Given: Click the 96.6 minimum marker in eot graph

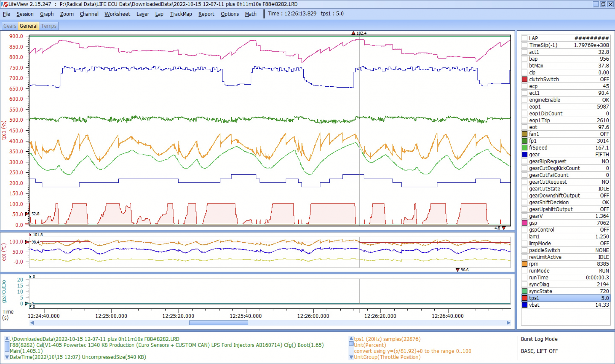Looking at the screenshot, I should pyautogui.click(x=457, y=270).
